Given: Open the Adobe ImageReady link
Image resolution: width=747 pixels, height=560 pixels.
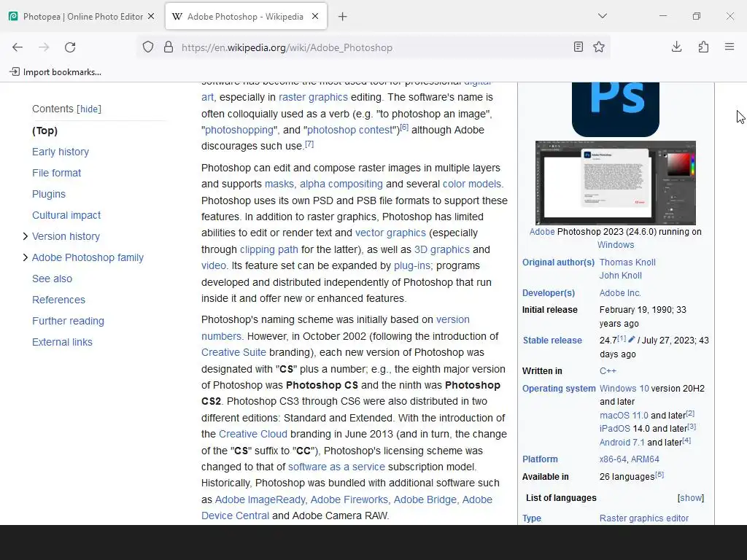Looking at the screenshot, I should (x=260, y=499).
